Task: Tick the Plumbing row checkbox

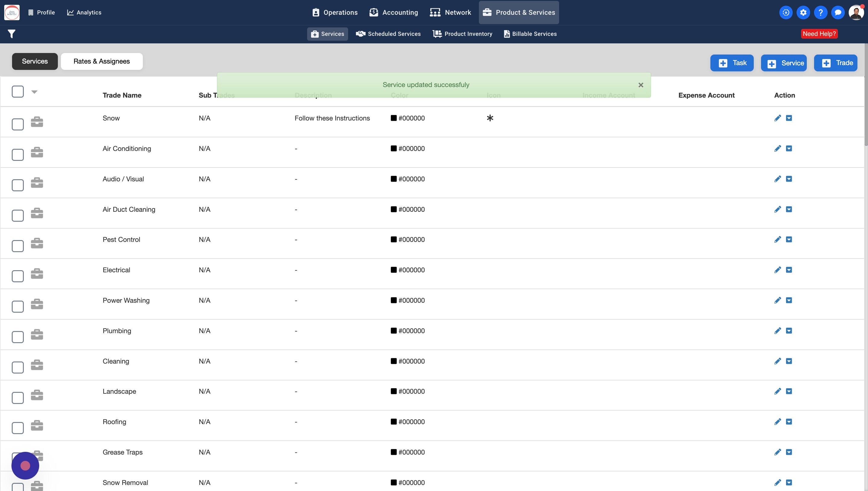Action: point(17,337)
